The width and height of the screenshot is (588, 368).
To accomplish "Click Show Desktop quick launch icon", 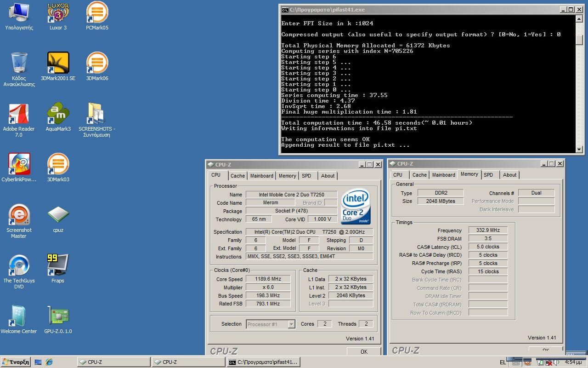I will [38, 362].
